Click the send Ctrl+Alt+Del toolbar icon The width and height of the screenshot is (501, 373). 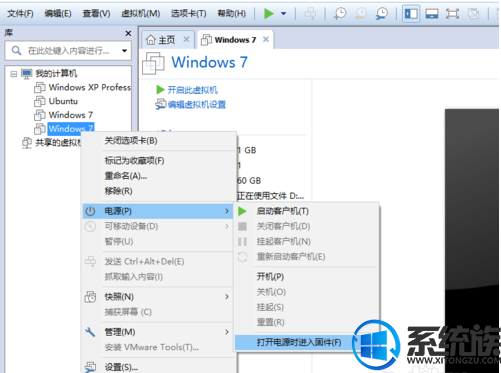point(310,14)
